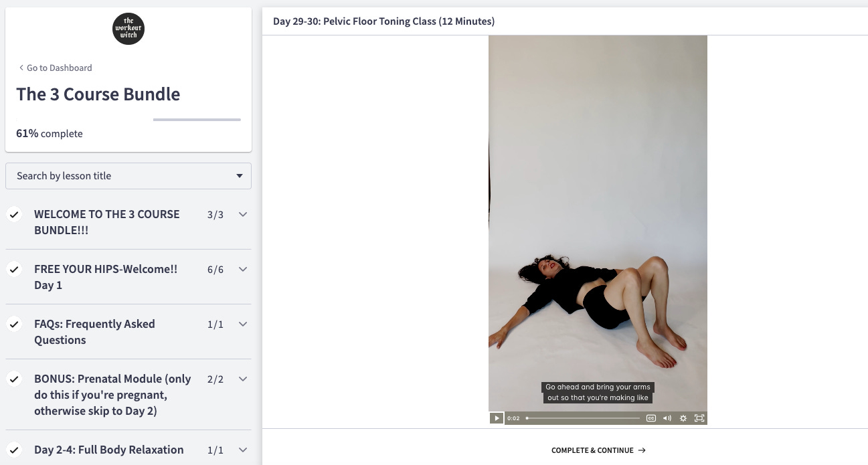Open Search by lesson title dropdown

[x=128, y=176]
